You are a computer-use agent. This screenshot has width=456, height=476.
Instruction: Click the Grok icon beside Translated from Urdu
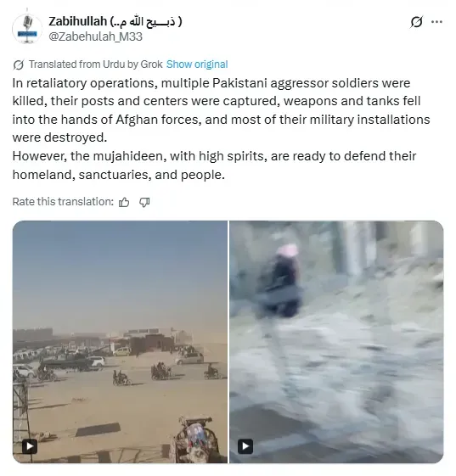pyautogui.click(x=19, y=64)
